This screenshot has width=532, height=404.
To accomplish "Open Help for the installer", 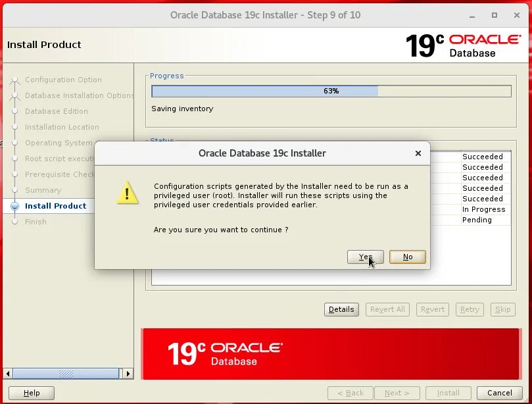I will tap(31, 393).
